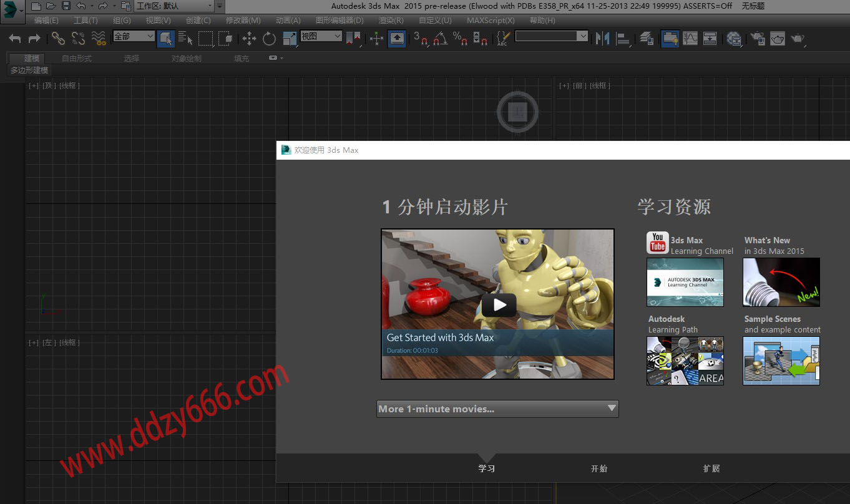Open the Manage Layers icon
Viewport: 850px width, 504px height.
[647, 39]
